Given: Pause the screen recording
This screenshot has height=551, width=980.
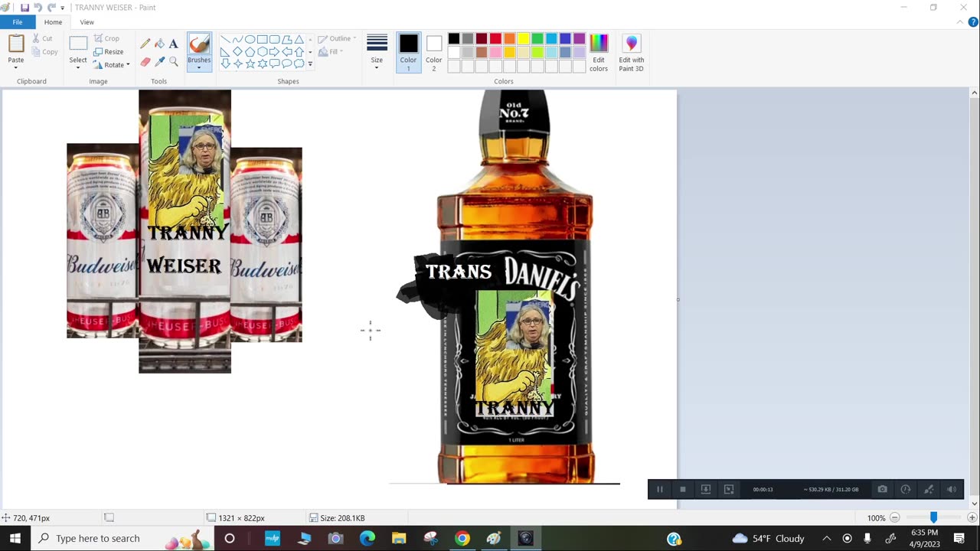Looking at the screenshot, I should point(659,490).
